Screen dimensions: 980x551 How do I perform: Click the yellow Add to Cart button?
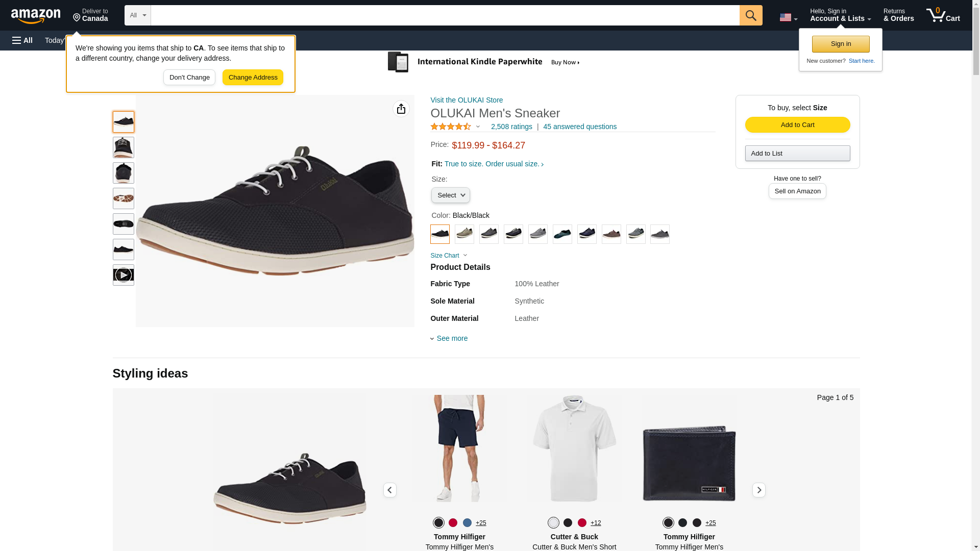tap(797, 125)
